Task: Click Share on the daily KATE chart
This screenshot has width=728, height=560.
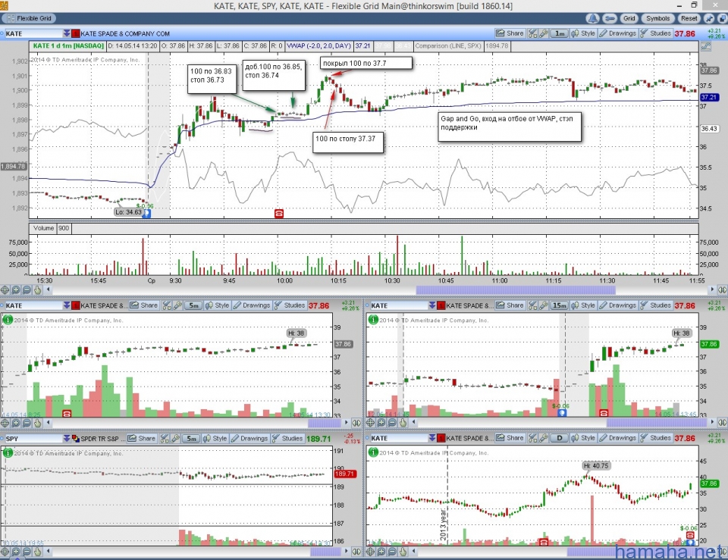Action: point(510,439)
